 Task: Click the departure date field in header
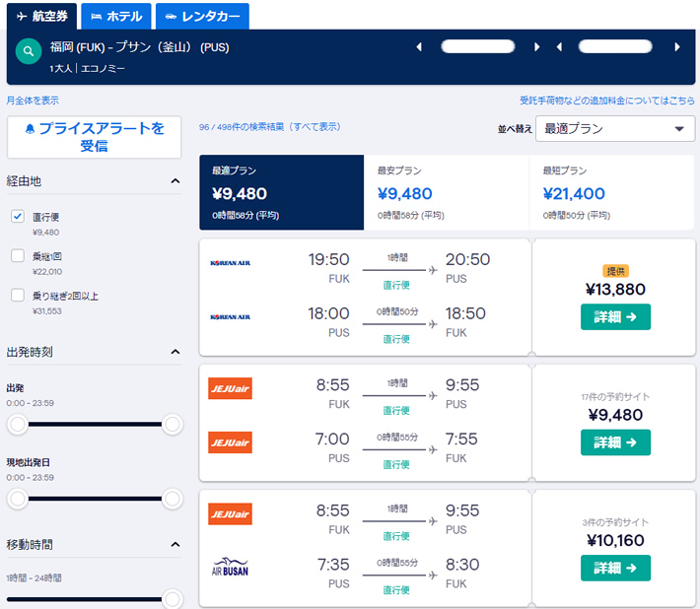tap(478, 46)
